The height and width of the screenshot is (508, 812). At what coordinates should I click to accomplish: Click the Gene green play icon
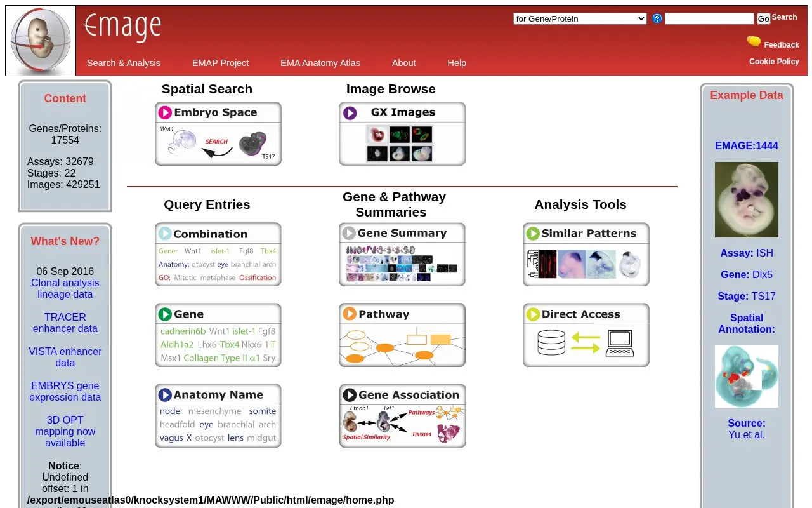coord(165,314)
